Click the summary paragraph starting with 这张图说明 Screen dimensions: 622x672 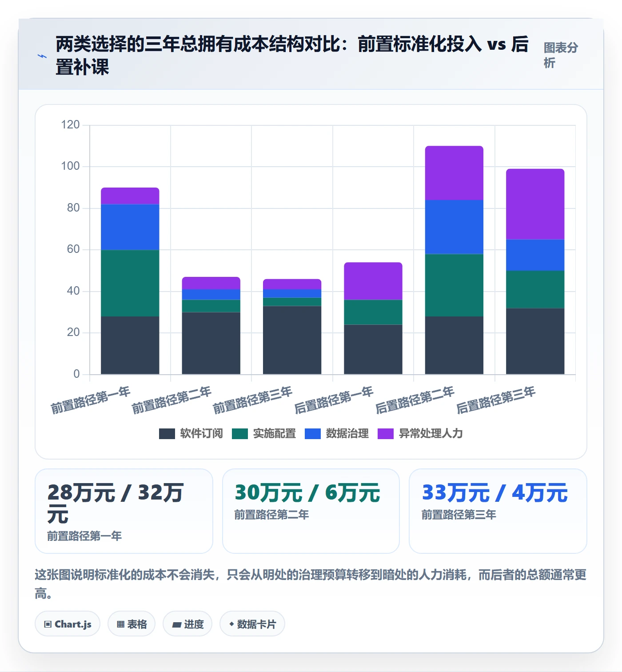[x=311, y=584]
